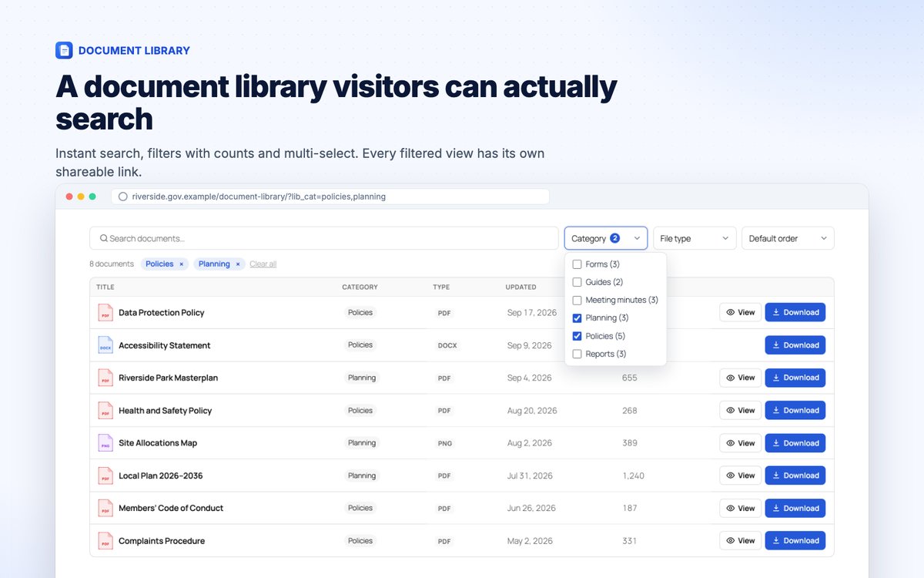Click the 1,240 download count
Viewport: 924px width, 578px height.
[633, 476]
